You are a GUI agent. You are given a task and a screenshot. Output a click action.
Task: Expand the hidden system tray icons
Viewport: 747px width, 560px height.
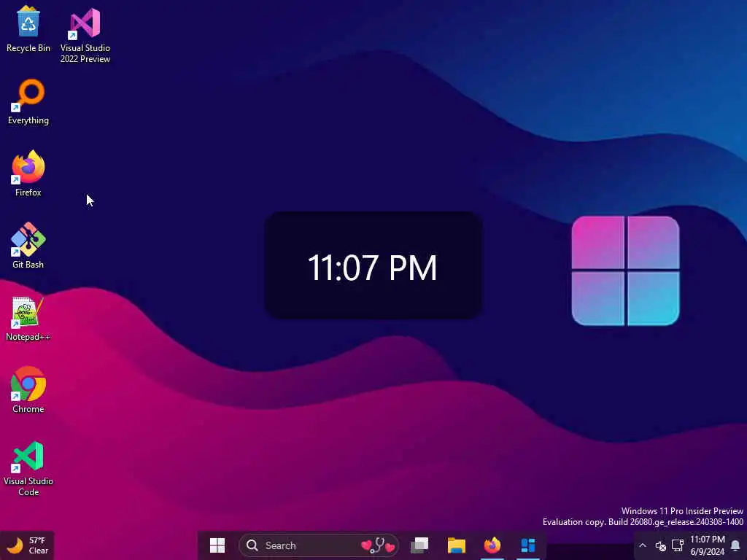coord(642,545)
